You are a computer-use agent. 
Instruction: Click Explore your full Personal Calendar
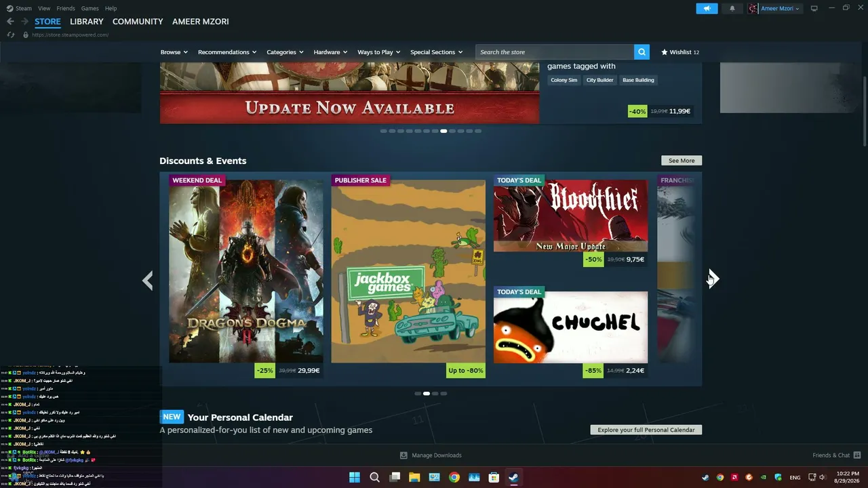(x=646, y=430)
